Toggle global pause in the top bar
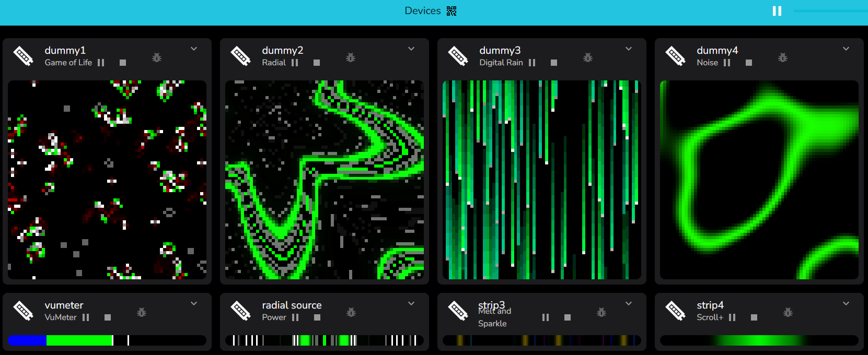 (x=777, y=11)
